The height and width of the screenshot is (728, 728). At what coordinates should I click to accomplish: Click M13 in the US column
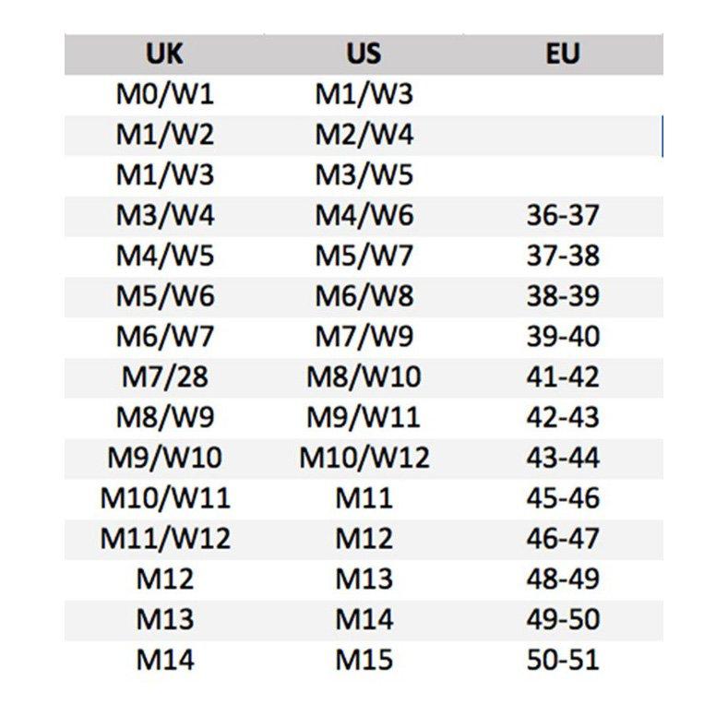coord(364,579)
